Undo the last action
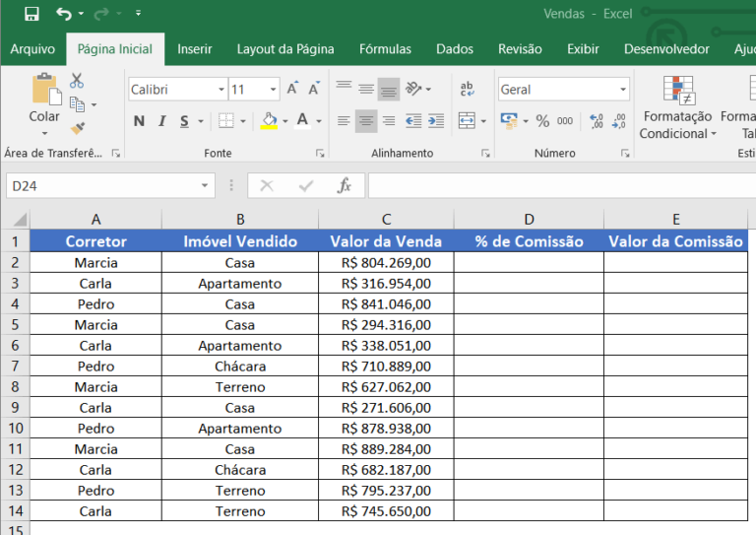 pos(64,14)
